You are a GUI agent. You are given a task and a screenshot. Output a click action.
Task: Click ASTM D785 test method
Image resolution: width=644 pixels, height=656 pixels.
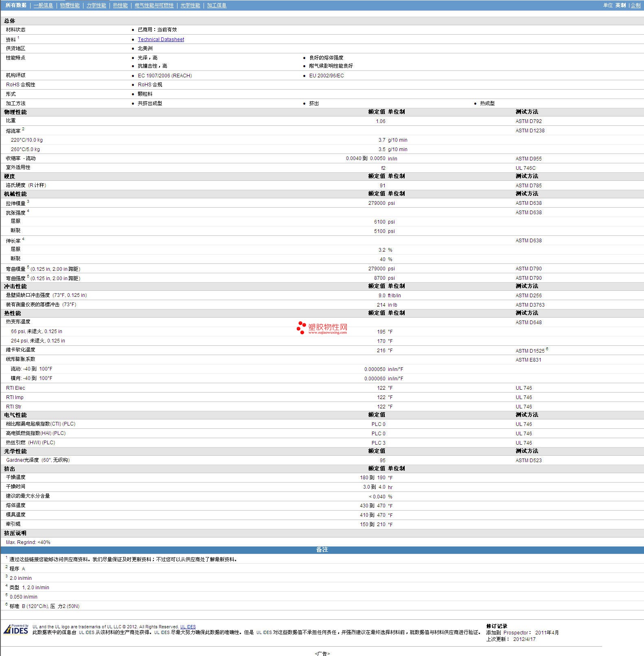coord(528,186)
